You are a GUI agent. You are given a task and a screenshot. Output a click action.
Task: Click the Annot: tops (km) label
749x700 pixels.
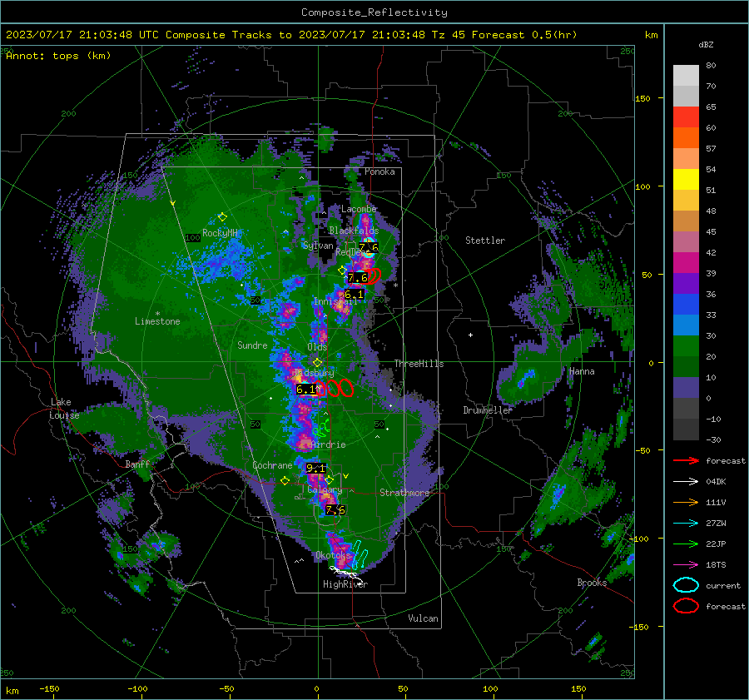tap(58, 56)
